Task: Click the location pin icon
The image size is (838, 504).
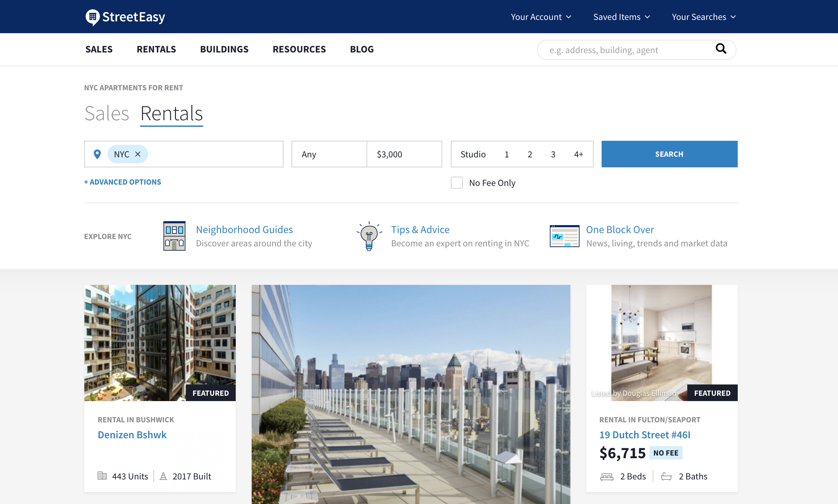Action: click(97, 154)
